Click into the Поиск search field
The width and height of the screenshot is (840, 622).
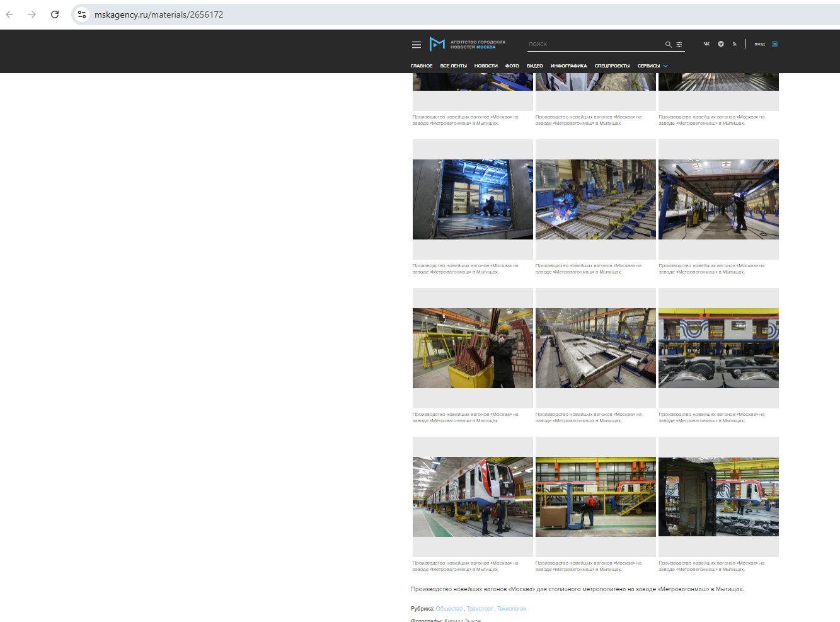point(592,45)
